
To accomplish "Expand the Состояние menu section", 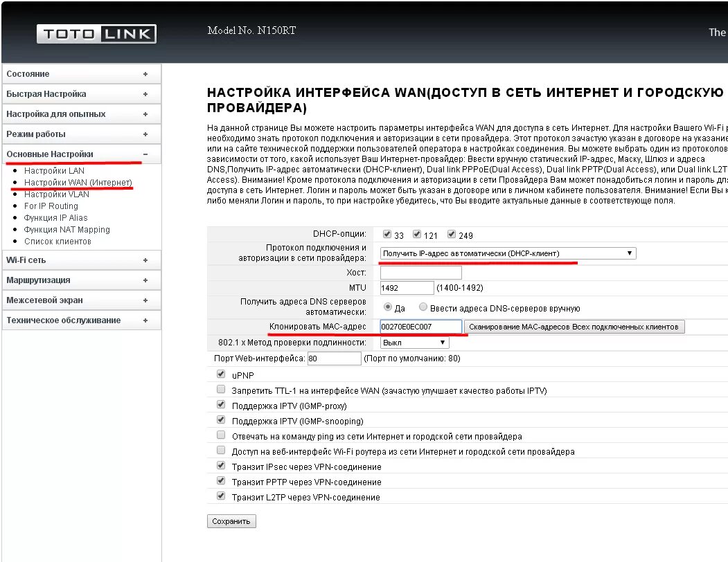I will 82,74.
